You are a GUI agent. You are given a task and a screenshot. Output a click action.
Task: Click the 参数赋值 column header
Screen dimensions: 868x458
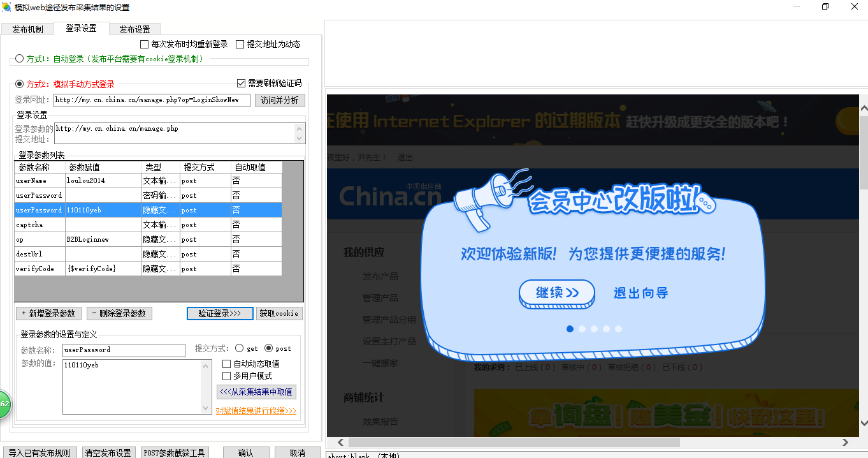click(103, 167)
